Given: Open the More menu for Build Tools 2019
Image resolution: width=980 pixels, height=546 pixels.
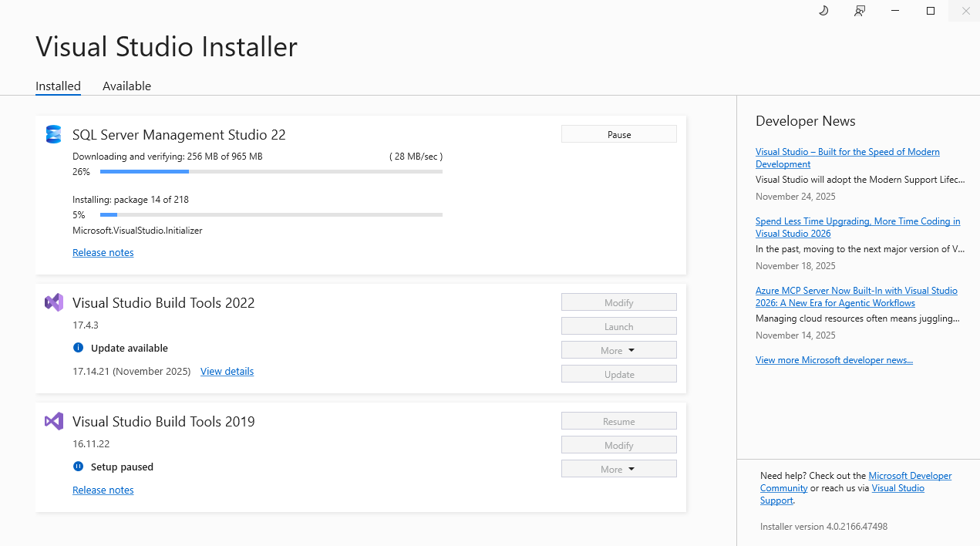Looking at the screenshot, I should (x=618, y=468).
